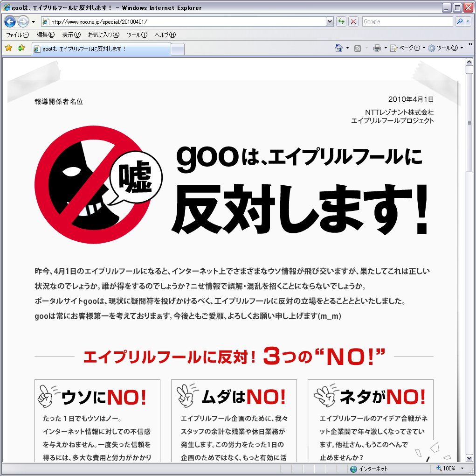Click the three-finger hand icon

(x=326, y=396)
